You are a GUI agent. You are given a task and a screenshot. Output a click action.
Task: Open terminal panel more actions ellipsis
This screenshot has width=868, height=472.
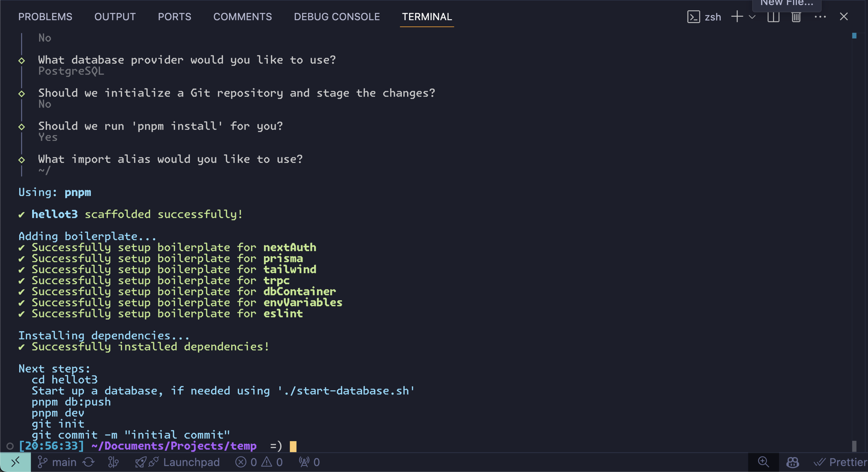pos(820,16)
